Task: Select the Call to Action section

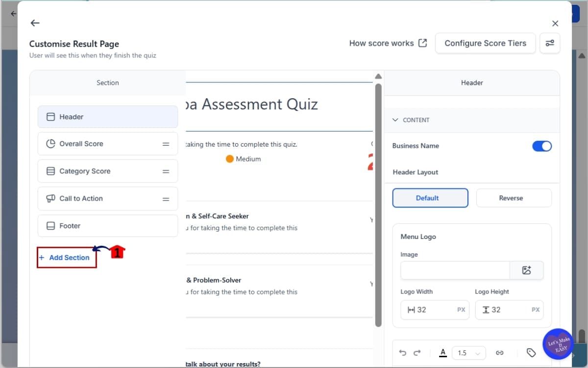Action: pyautogui.click(x=108, y=199)
